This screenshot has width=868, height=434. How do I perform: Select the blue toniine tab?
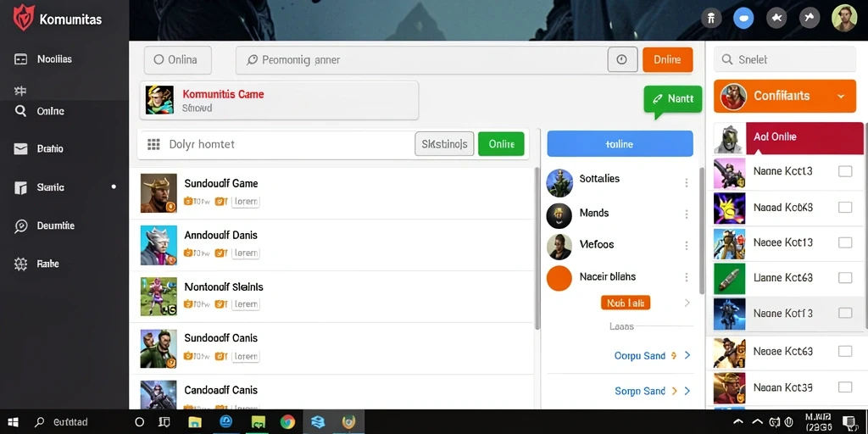[x=620, y=144]
